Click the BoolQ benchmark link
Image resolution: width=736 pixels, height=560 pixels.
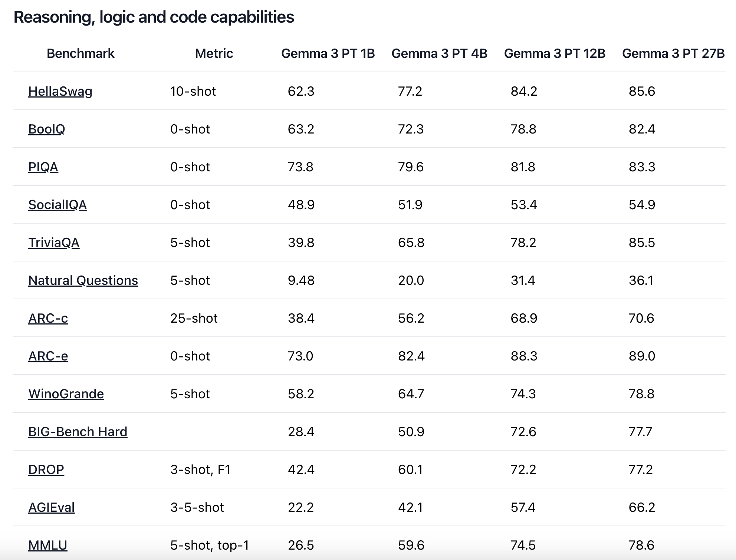coord(46,129)
